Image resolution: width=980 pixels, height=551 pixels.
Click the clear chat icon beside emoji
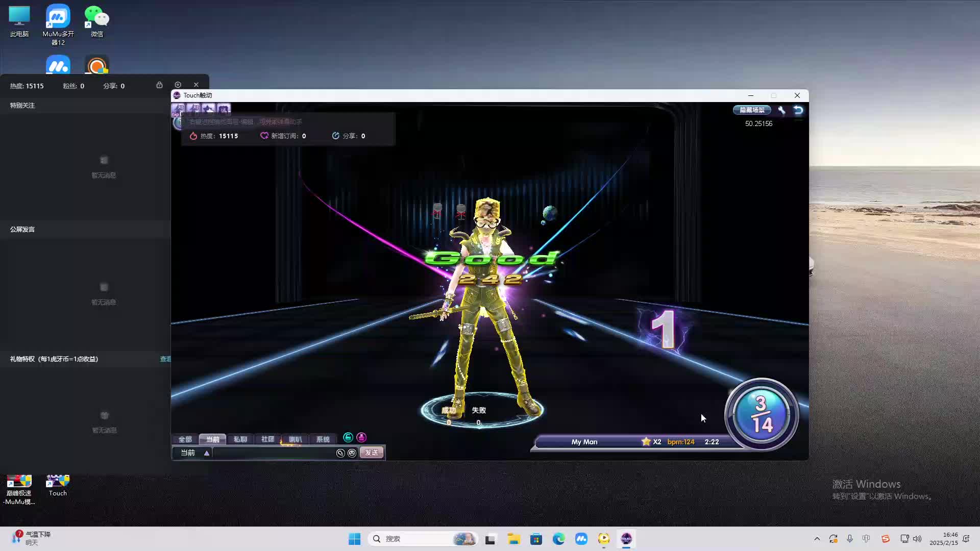340,453
